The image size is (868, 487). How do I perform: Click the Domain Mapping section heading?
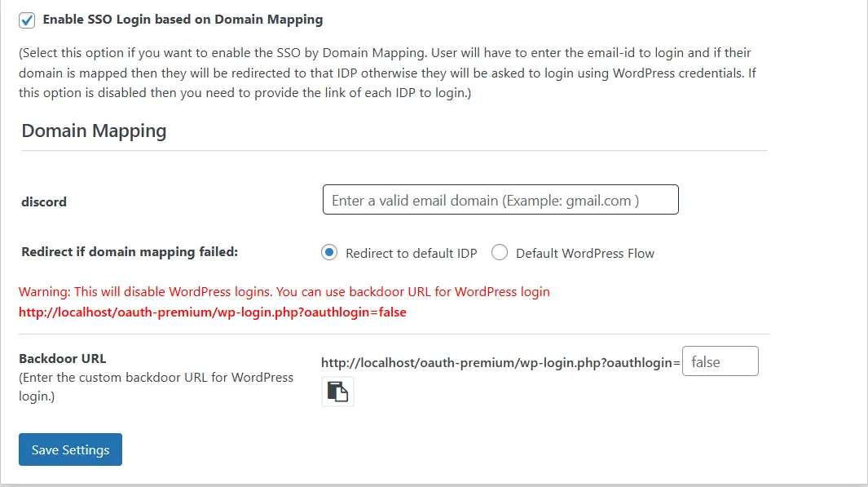pos(93,131)
